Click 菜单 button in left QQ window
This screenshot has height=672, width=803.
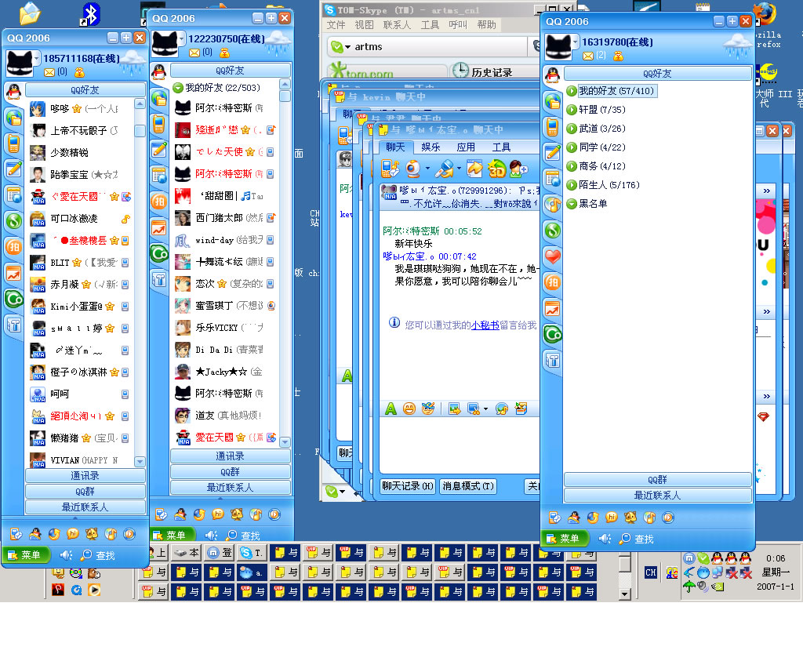pyautogui.click(x=26, y=554)
